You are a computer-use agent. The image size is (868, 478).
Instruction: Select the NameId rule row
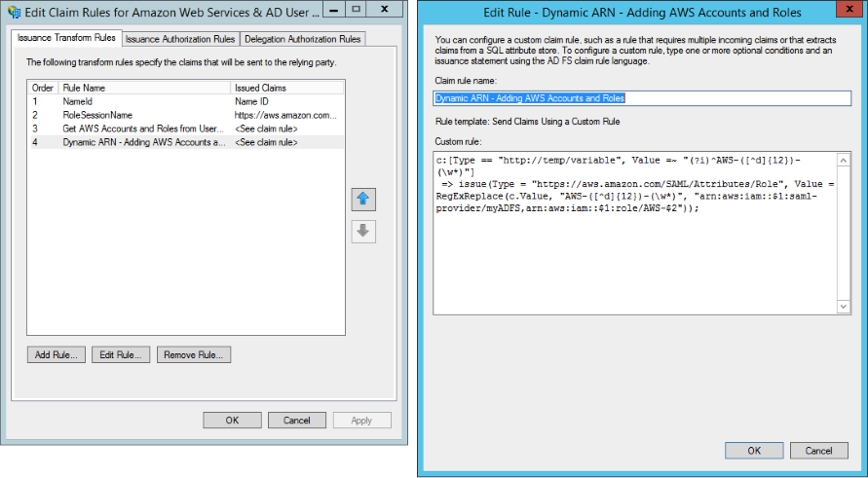186,102
